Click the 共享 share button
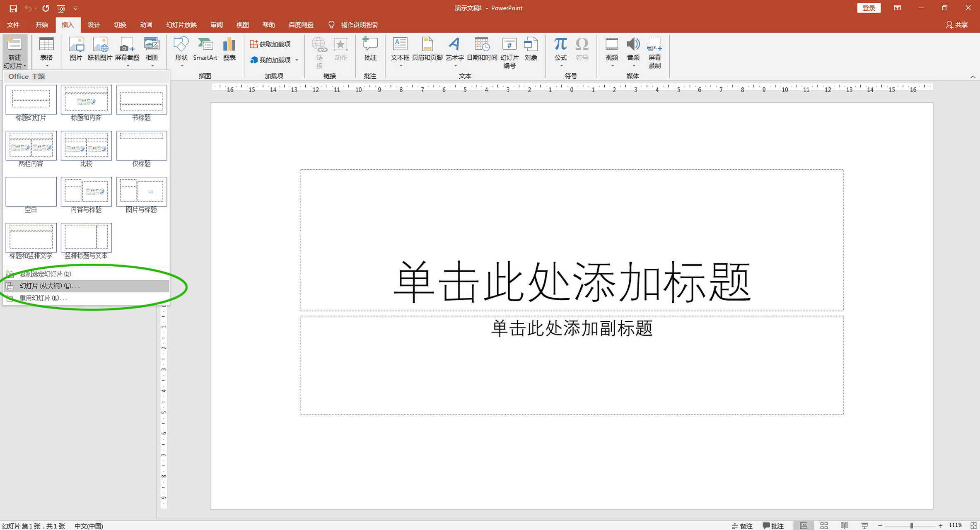980x530 pixels. 957,24
